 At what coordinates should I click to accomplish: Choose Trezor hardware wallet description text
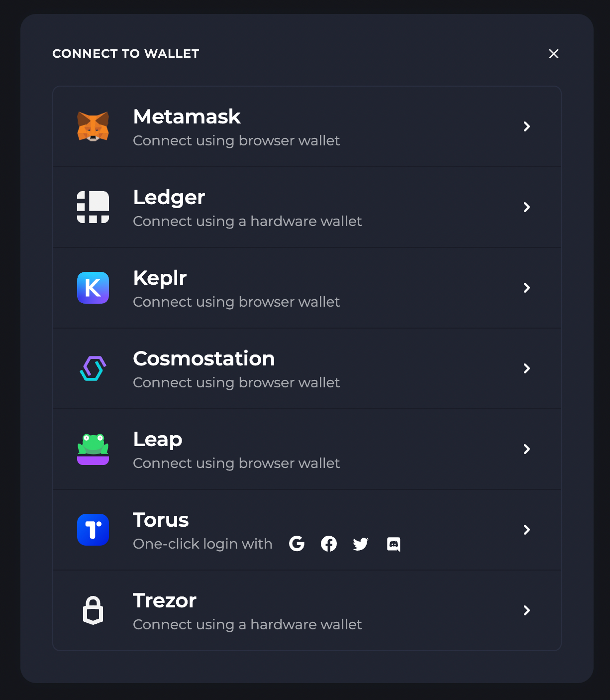pyautogui.click(x=247, y=625)
